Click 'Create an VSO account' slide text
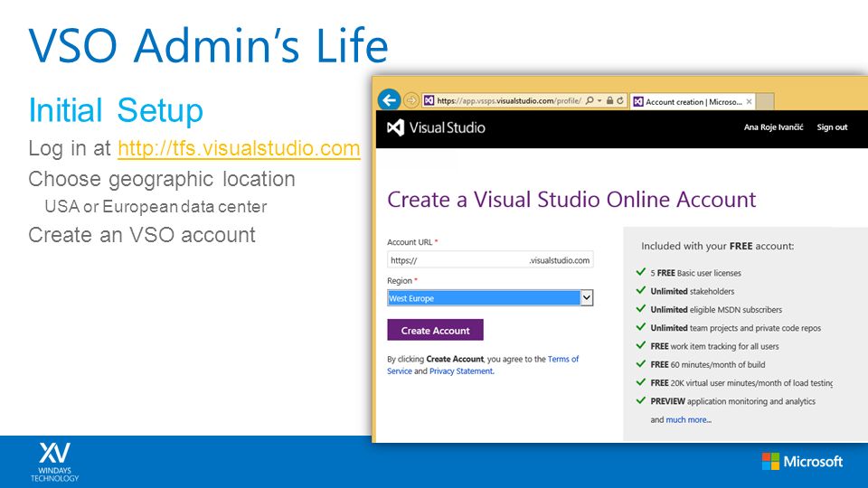Viewport: 868px width, 488px height. coord(142,235)
